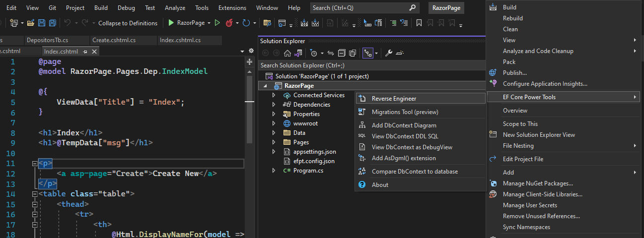Start RazorPage with the green run arrow
644x238 pixels.
171,23
